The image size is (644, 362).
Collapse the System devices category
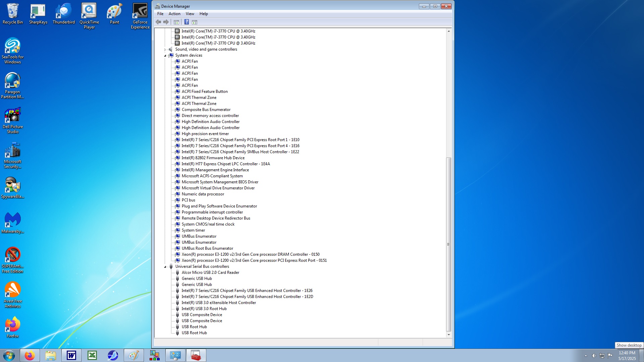(165, 56)
